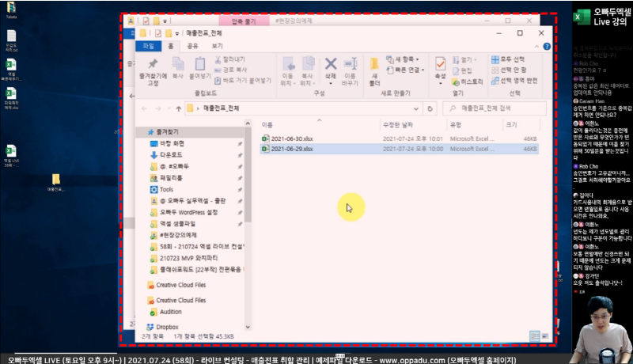Viewport: 633px width, 364px height.
Task: Click the Excel icon of 2021-06-30.xlsx
Action: tap(265, 138)
